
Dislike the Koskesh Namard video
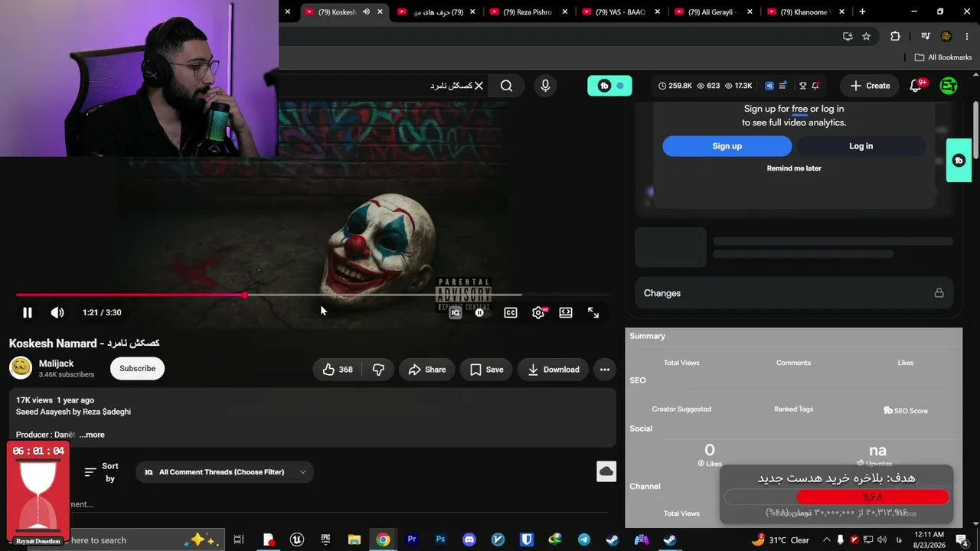point(378,370)
